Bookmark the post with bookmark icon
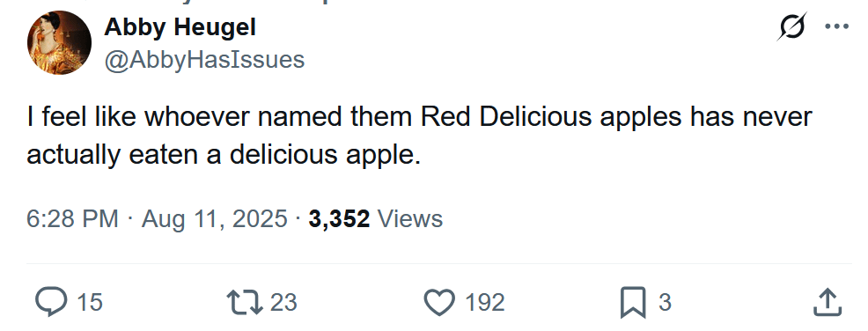This screenshot has width=868, height=331. (x=633, y=302)
